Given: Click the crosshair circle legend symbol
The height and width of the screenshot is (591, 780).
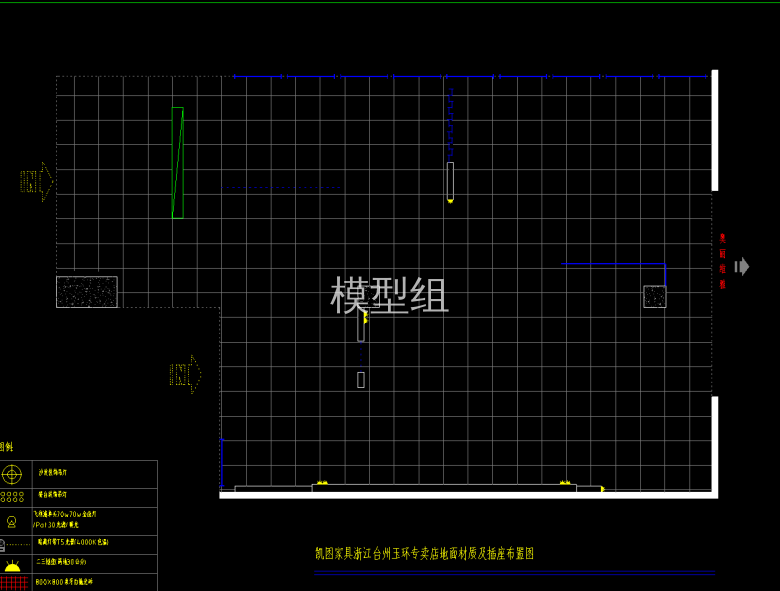Looking at the screenshot, I should click(11, 474).
